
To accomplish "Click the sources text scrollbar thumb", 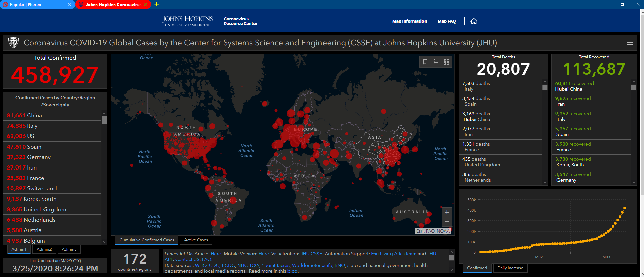I will point(452,258).
